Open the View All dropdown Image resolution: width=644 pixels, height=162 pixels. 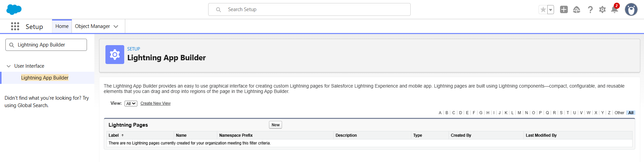(x=131, y=104)
